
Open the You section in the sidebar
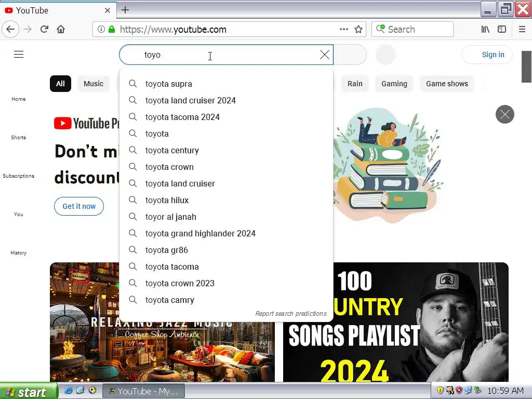(x=18, y=214)
